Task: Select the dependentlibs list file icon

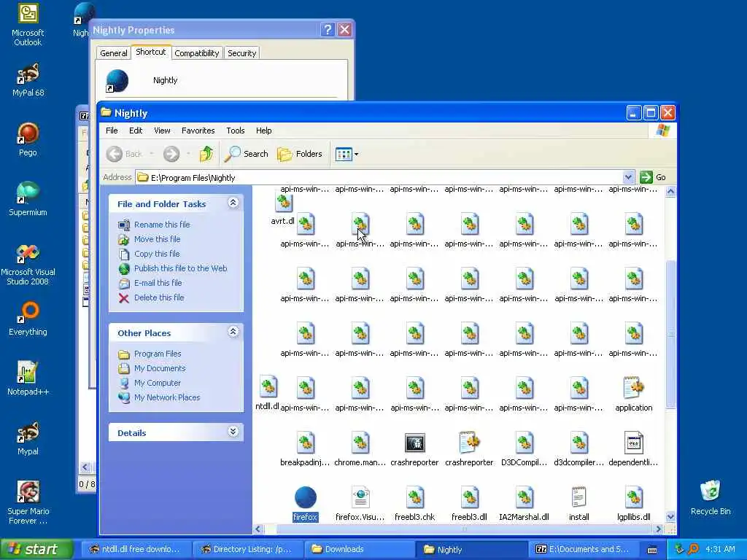Action: pyautogui.click(x=633, y=443)
